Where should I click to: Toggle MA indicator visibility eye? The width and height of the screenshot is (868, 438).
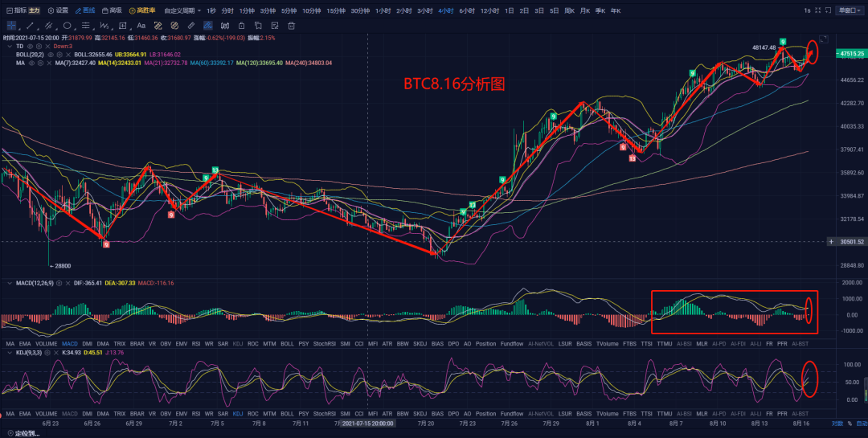(x=31, y=63)
